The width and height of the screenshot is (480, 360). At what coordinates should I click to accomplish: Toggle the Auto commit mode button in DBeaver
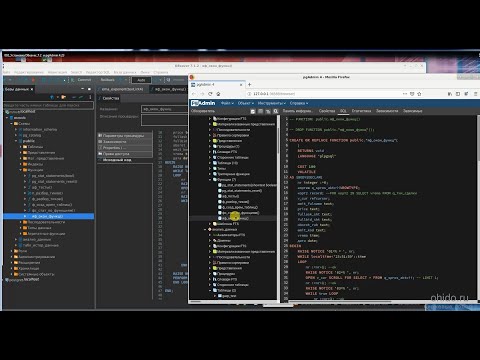[141, 80]
